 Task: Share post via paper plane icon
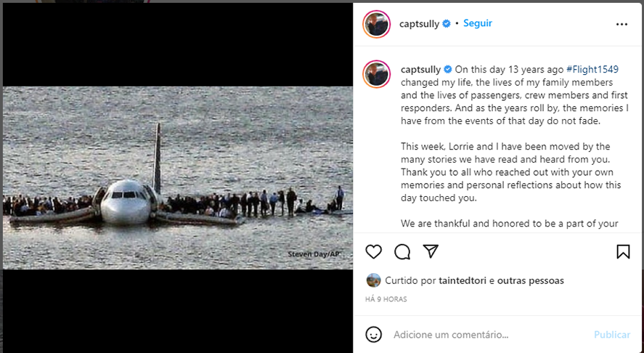[x=431, y=252]
